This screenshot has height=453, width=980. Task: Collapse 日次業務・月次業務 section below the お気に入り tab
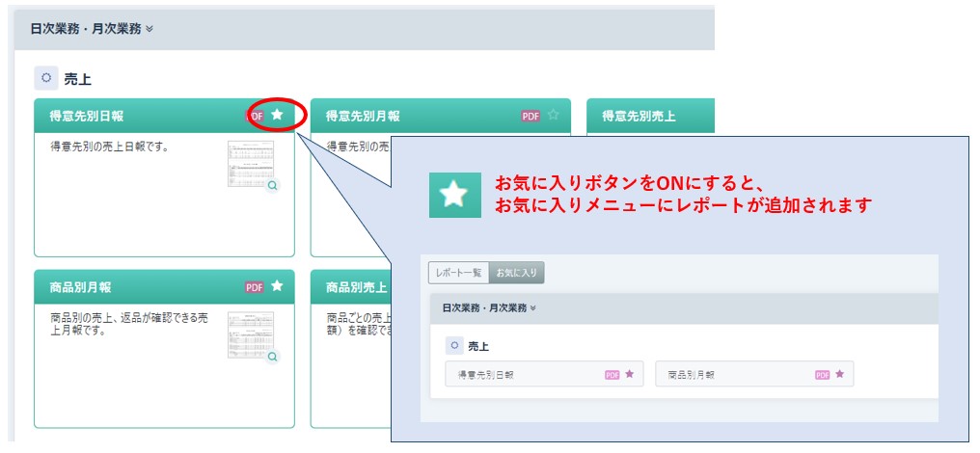click(489, 308)
